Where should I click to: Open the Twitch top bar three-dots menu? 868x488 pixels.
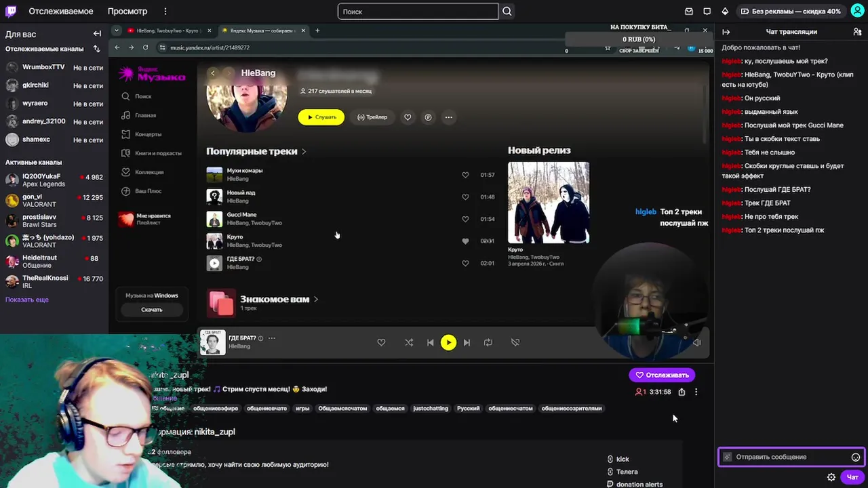pyautogui.click(x=165, y=12)
